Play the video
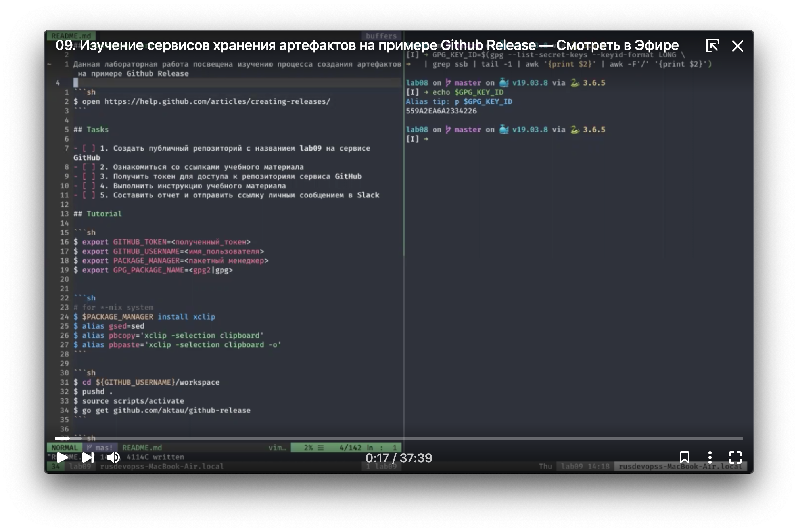 point(62,457)
